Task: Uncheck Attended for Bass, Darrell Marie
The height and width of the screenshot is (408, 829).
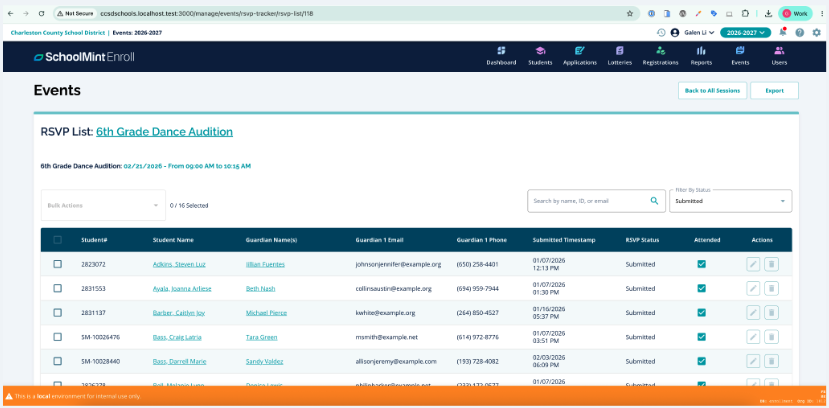Action: click(x=701, y=361)
